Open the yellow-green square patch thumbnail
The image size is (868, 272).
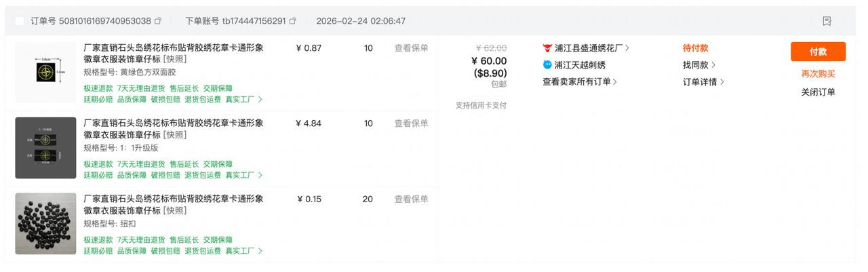46,72
